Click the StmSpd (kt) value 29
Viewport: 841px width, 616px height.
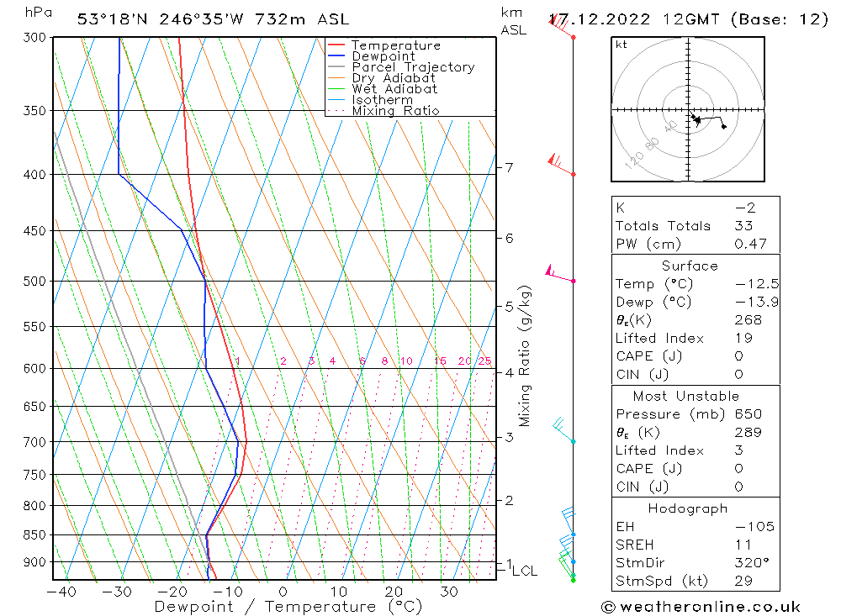tap(744, 582)
